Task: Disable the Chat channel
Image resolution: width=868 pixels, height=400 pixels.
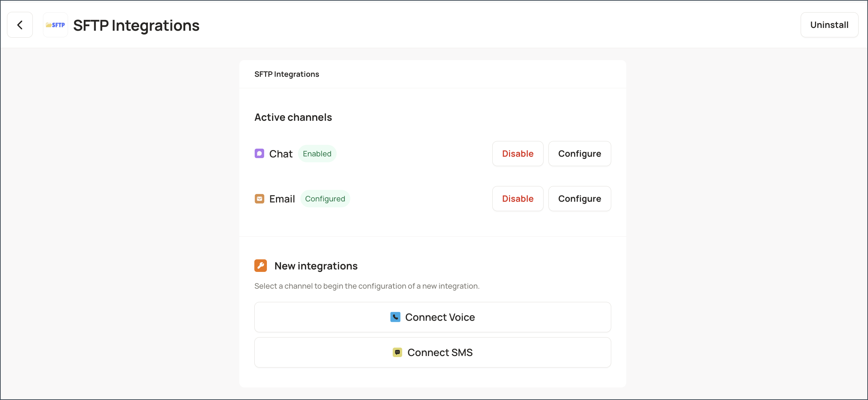Action: [518, 154]
